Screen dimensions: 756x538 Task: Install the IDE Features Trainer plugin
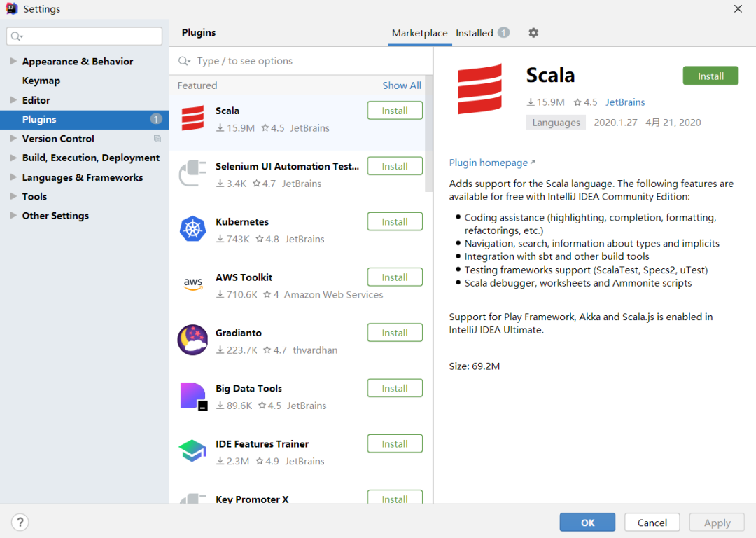[x=395, y=443]
